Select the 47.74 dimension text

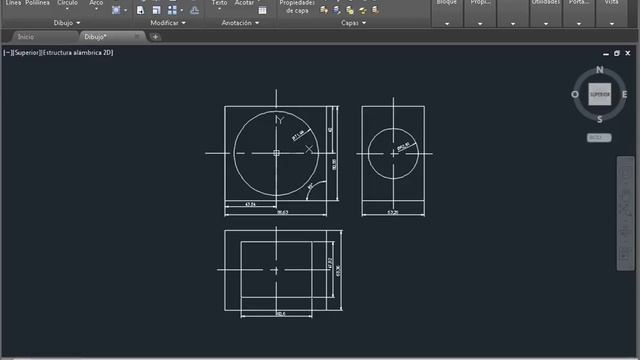[250, 204]
